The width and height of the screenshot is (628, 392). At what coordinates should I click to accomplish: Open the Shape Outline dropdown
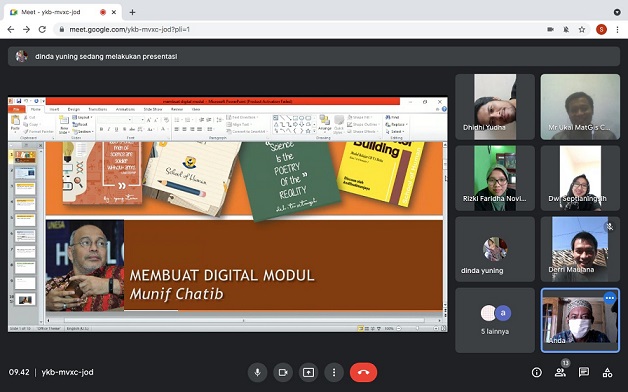364,125
